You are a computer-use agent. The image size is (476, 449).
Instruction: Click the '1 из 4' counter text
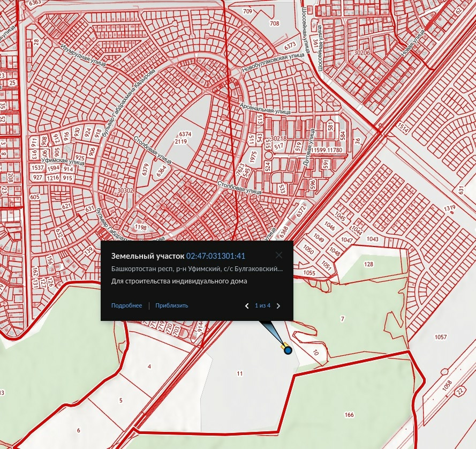coord(262,305)
